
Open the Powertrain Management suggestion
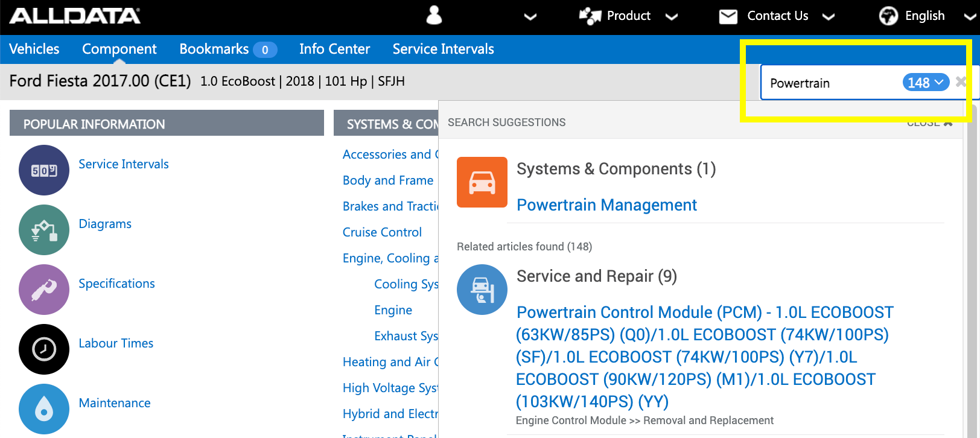pyautogui.click(x=606, y=205)
